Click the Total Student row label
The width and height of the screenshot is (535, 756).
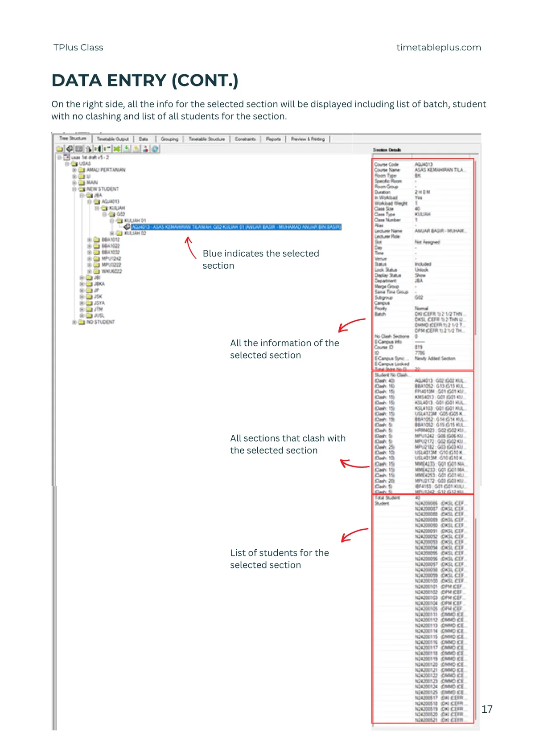tap(387, 498)
